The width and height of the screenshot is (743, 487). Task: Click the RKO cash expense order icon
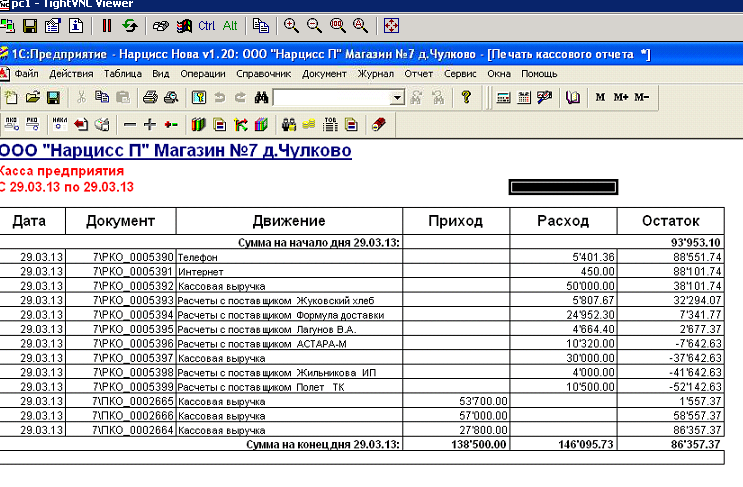pos(34,125)
